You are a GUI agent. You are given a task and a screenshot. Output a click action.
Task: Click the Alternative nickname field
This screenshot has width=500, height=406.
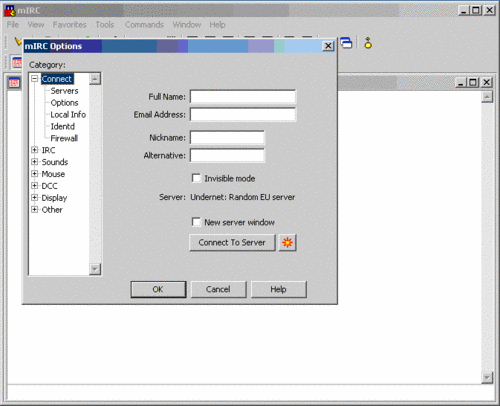(227, 155)
